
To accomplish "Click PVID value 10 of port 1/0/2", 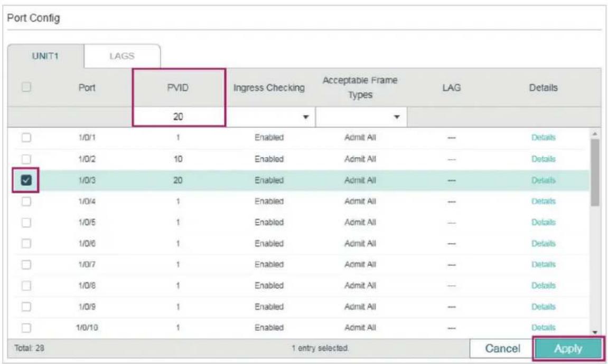I will (178, 159).
